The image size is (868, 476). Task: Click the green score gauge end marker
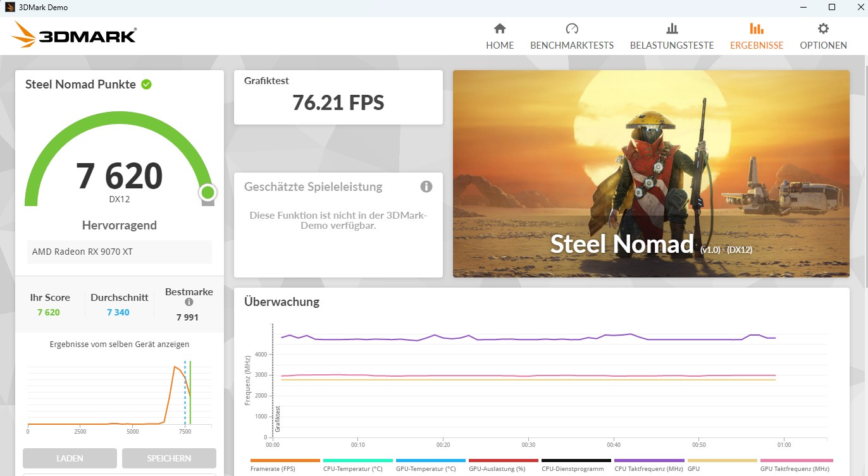(208, 192)
